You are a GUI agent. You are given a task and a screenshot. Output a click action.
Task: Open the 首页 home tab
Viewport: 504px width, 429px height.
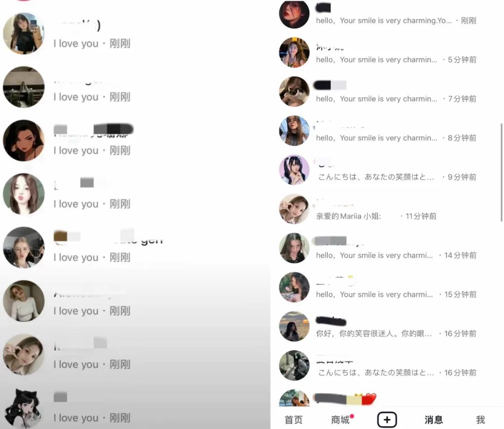pyautogui.click(x=294, y=420)
